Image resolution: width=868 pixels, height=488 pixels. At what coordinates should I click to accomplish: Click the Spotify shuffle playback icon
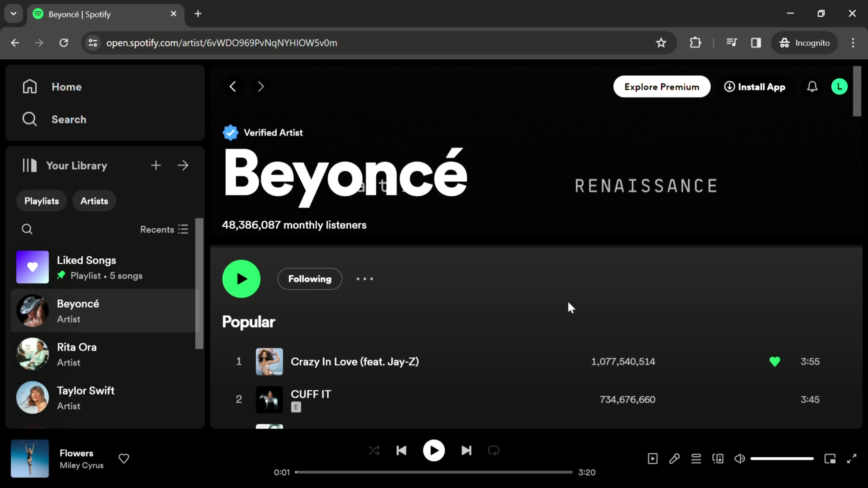(x=374, y=450)
